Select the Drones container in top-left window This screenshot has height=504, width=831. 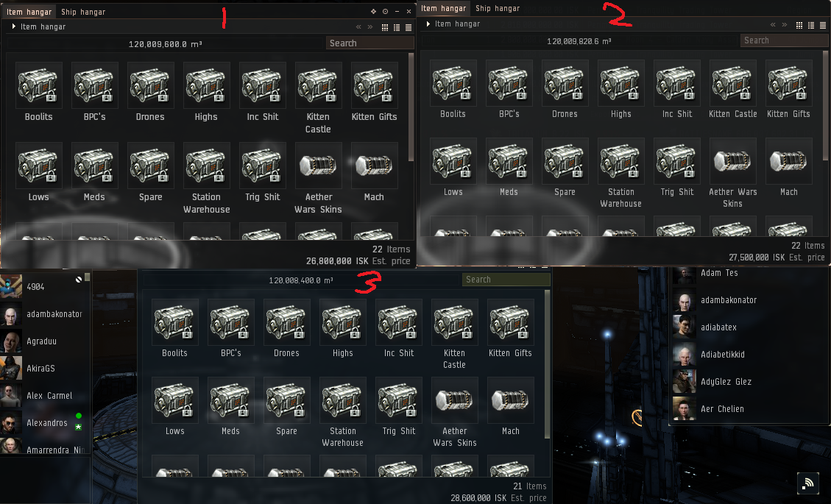coord(150,85)
